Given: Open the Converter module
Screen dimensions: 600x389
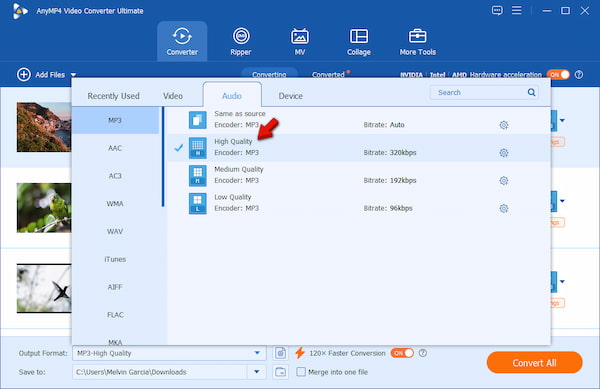Looking at the screenshot, I should (x=182, y=41).
